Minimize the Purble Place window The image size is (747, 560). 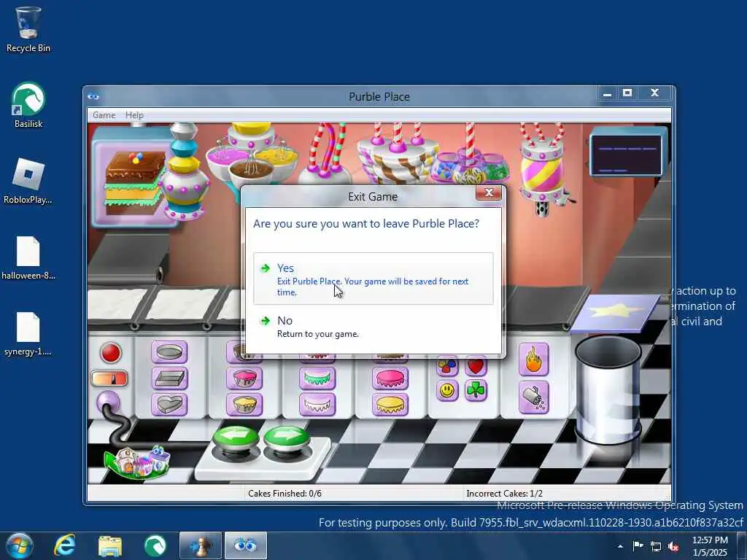[x=607, y=93]
